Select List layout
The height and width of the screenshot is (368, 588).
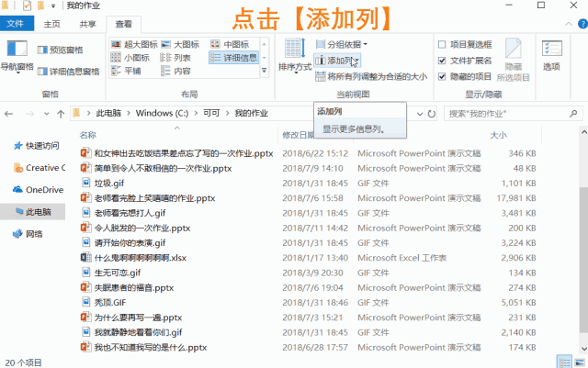click(175, 58)
